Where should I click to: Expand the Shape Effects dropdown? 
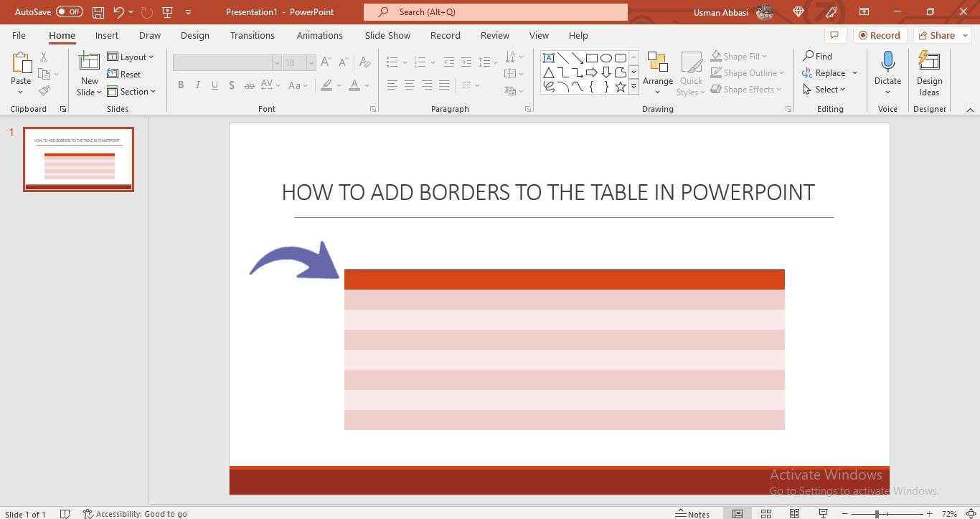point(747,90)
